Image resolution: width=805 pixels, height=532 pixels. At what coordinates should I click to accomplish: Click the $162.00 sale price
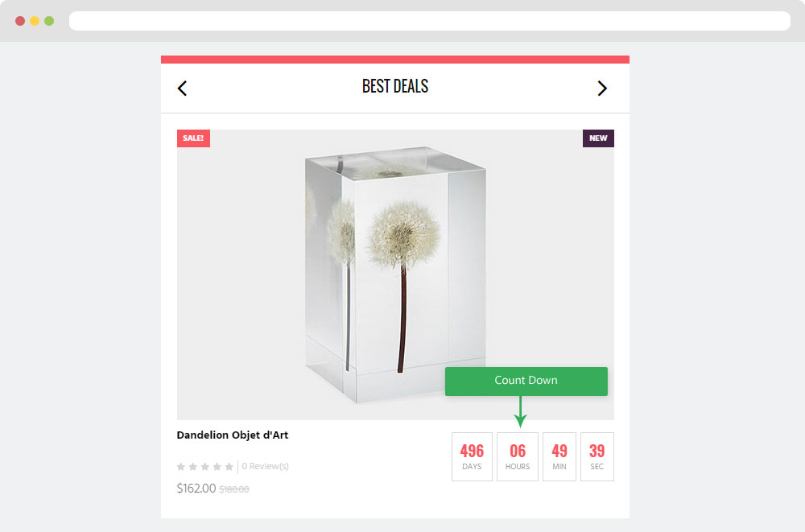coord(196,489)
